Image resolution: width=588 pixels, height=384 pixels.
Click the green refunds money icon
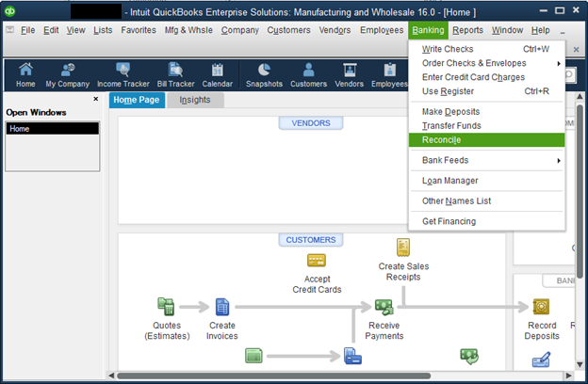(x=469, y=356)
